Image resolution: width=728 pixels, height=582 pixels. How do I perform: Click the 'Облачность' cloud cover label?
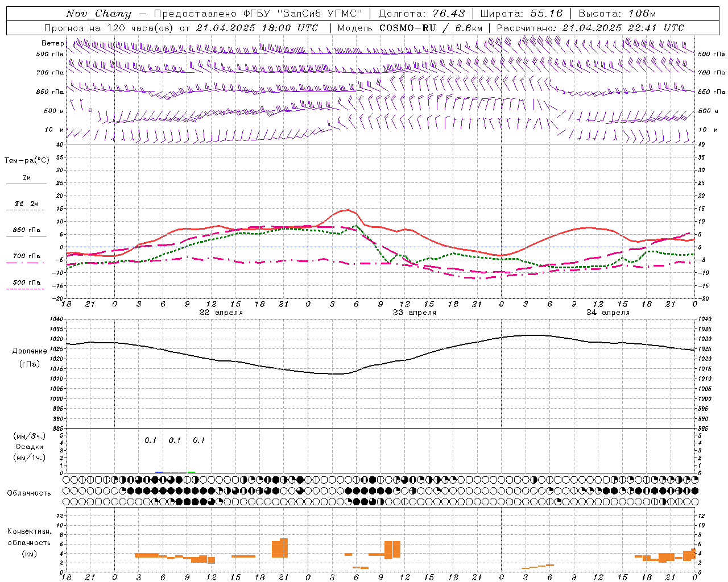(x=29, y=493)
